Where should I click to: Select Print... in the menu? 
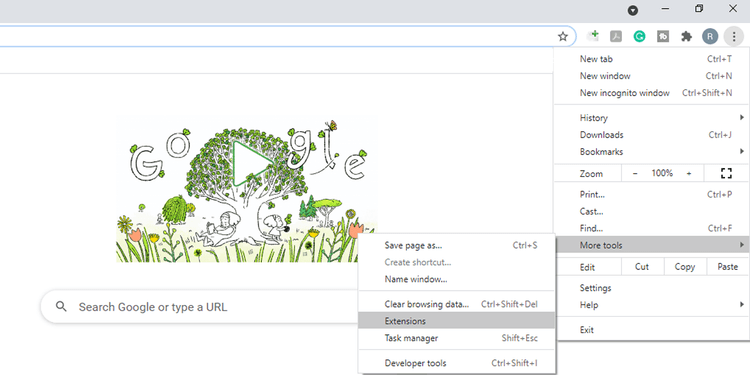652,195
